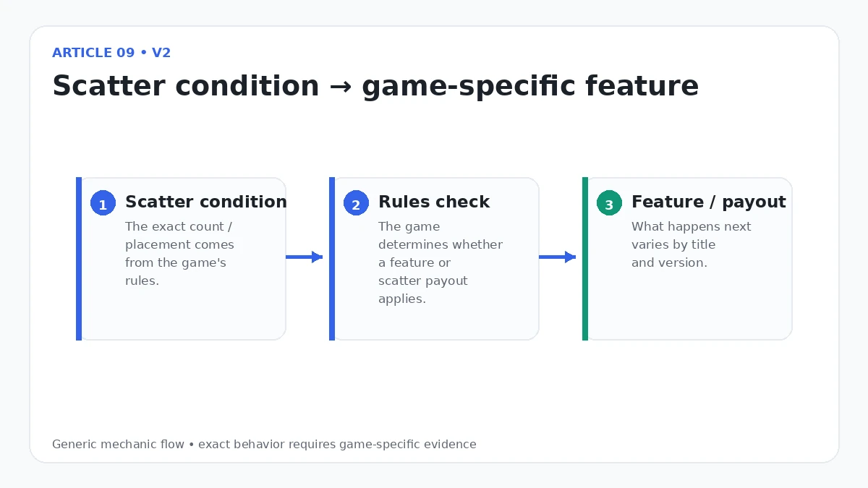Viewport: 868px width, 488px height.
Task: Click the green step 3 number badge
Action: coord(609,203)
